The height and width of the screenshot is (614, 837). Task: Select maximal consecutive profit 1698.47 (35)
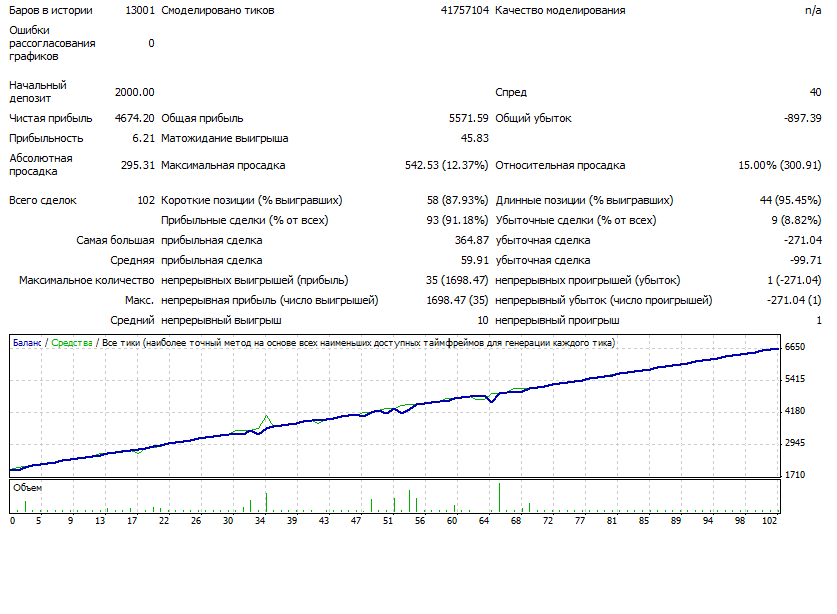[x=457, y=300]
